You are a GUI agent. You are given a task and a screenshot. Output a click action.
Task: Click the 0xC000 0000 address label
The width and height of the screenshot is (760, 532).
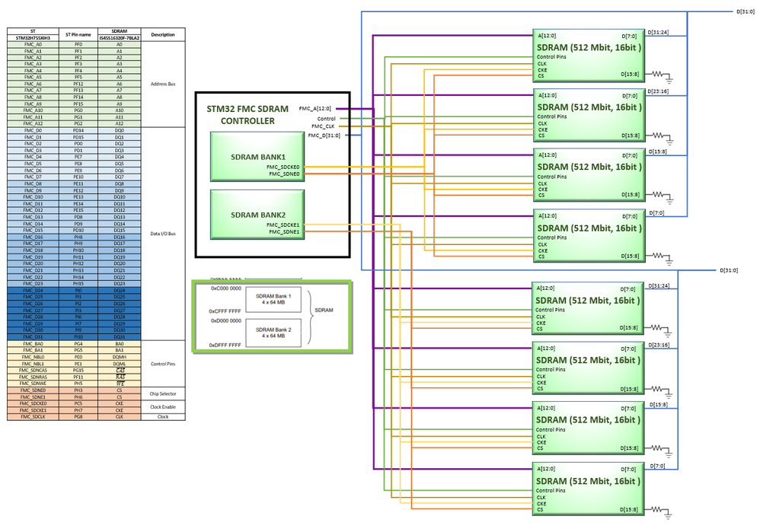pos(226,288)
